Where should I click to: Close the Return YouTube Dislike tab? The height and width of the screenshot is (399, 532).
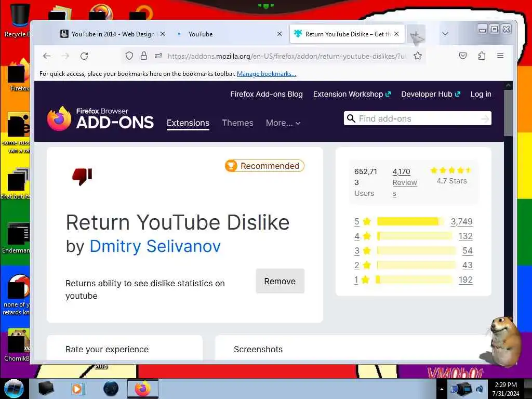coord(396,34)
